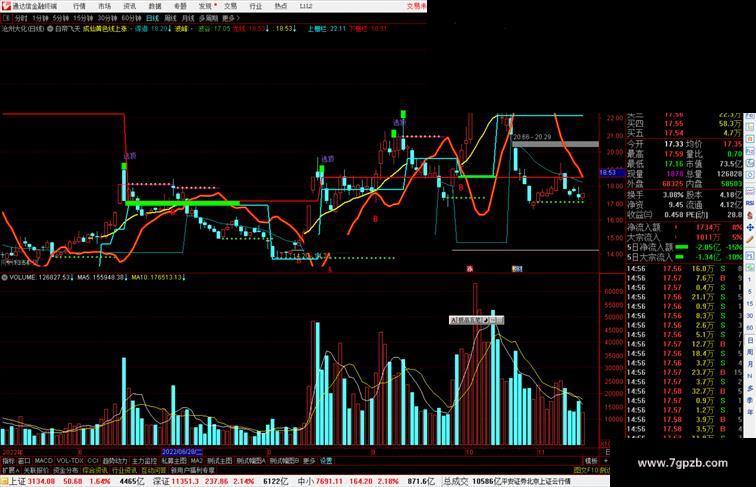Open the 行情 menu
Image resolution: width=756 pixels, height=487 pixels.
(79, 6)
